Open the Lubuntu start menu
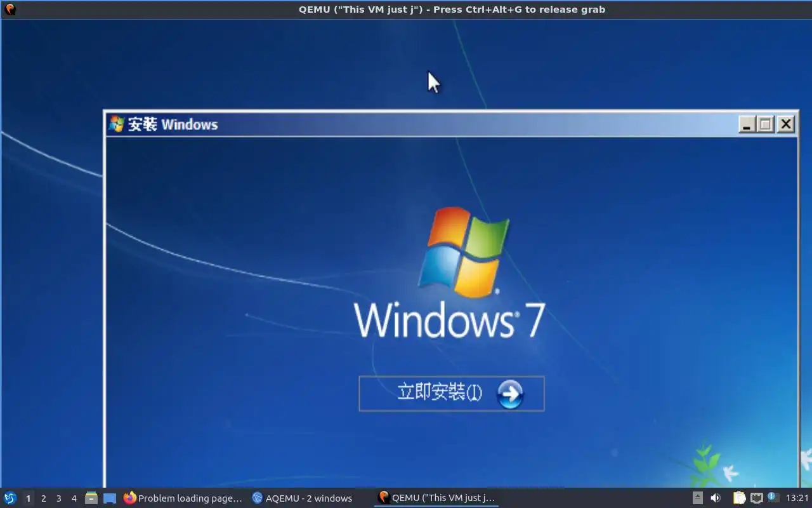This screenshot has height=508, width=812. (x=10, y=498)
